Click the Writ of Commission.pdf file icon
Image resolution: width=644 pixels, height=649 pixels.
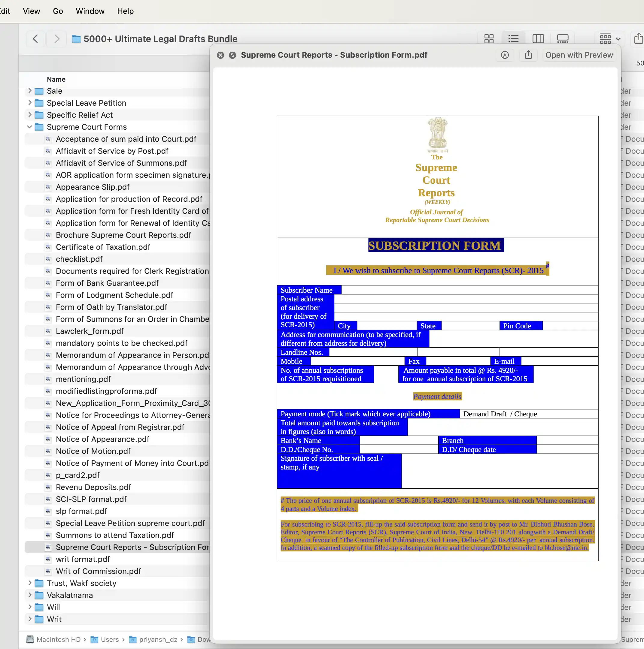[48, 571]
